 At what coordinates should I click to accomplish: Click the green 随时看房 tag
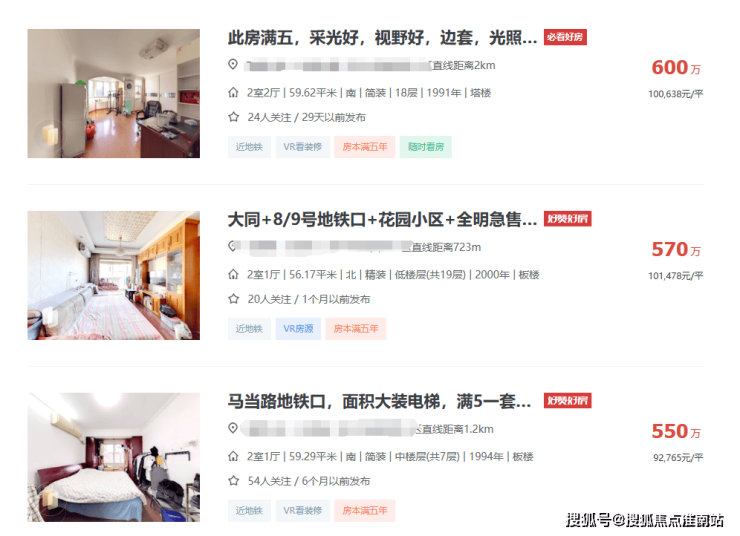pos(426,147)
